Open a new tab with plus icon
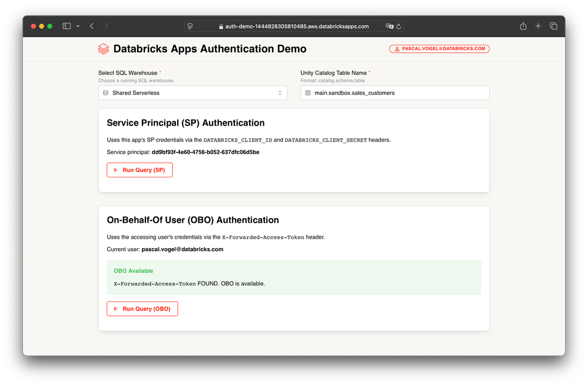This screenshot has height=386, width=588. tap(538, 26)
